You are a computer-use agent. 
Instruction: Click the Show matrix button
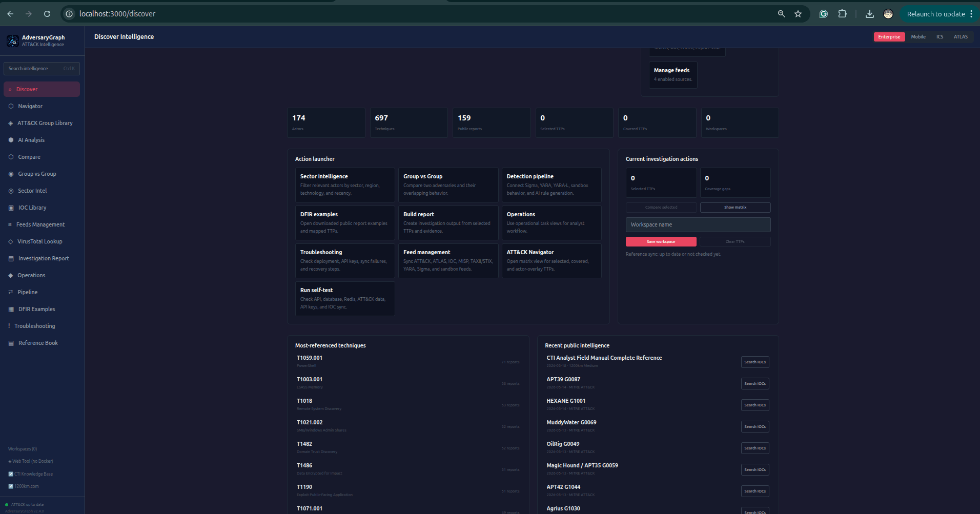pos(735,208)
